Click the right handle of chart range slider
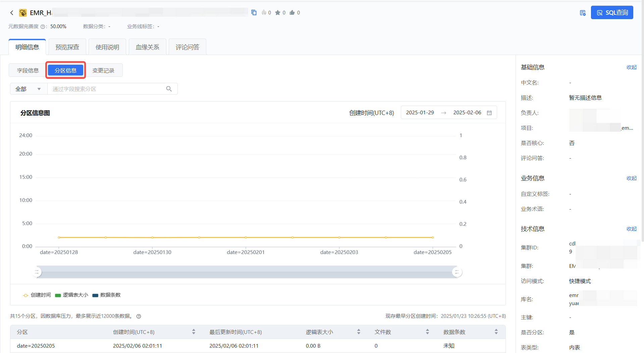The width and height of the screenshot is (644, 353). (457, 272)
